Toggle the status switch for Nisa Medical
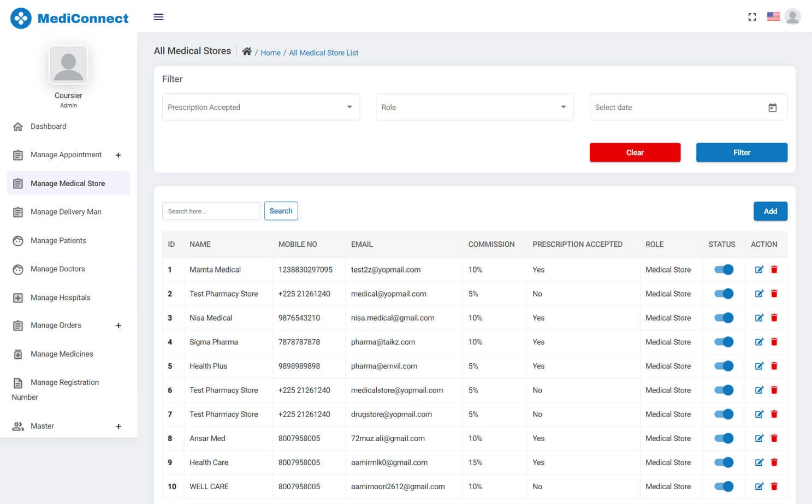This screenshot has width=812, height=504. [x=723, y=317]
